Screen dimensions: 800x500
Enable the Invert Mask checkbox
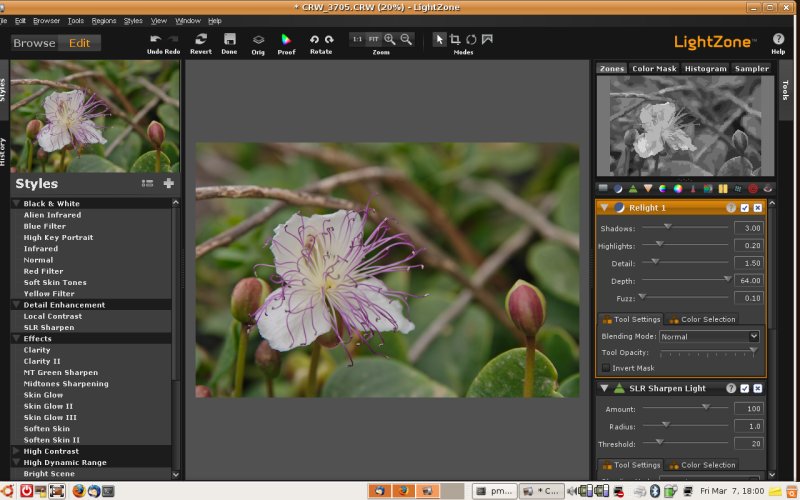click(x=606, y=368)
